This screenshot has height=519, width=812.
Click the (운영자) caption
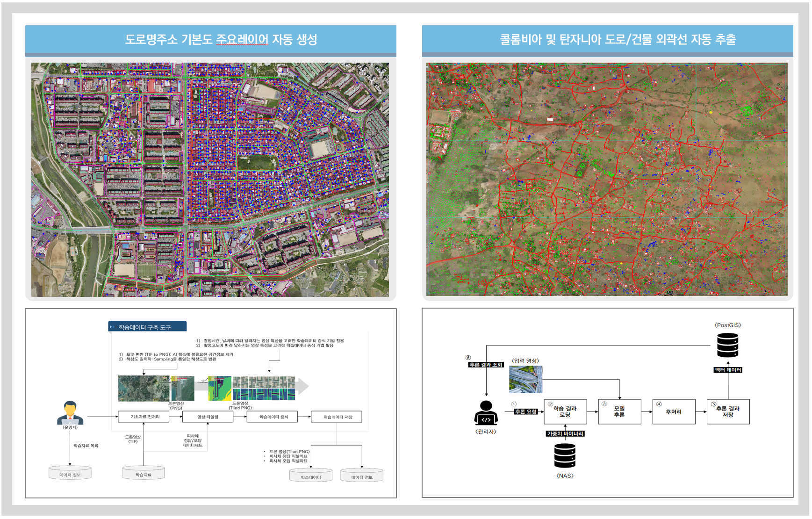tap(70, 427)
